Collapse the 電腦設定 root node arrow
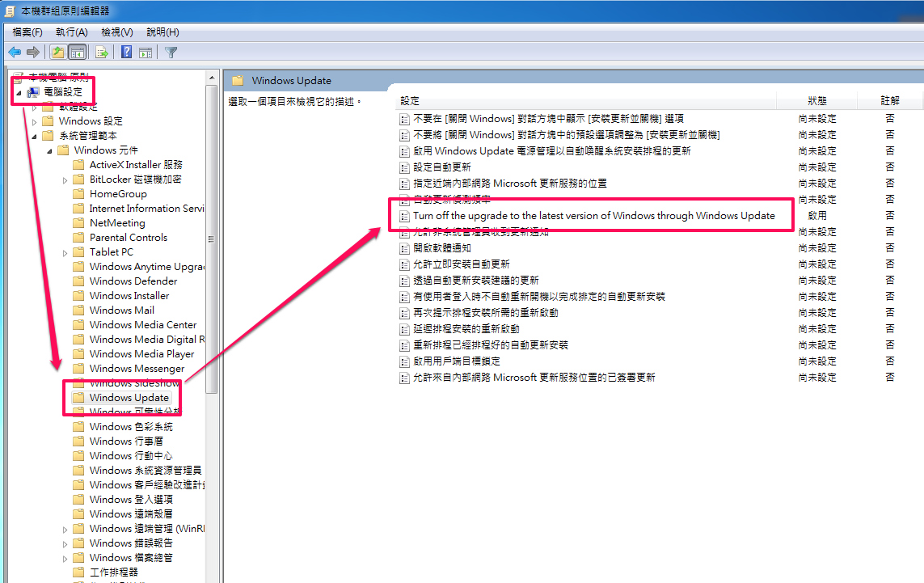Image resolution: width=924 pixels, height=583 pixels. (19, 92)
